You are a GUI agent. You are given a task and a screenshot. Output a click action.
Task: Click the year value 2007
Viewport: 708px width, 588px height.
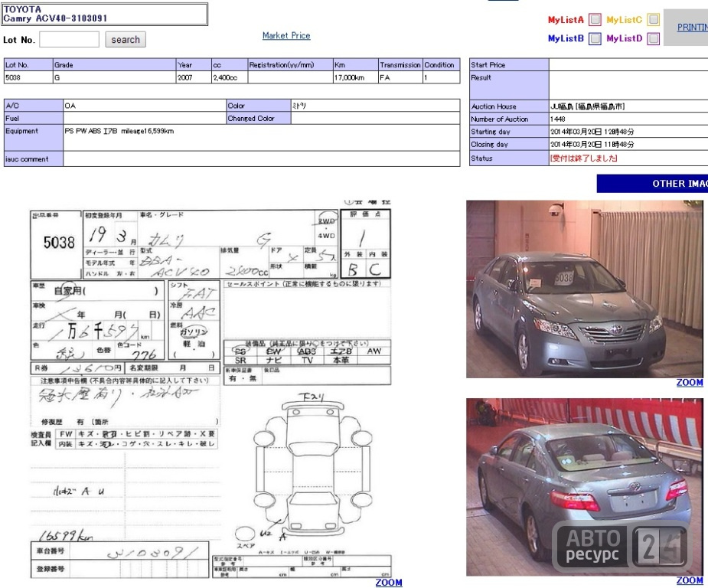[x=194, y=77]
